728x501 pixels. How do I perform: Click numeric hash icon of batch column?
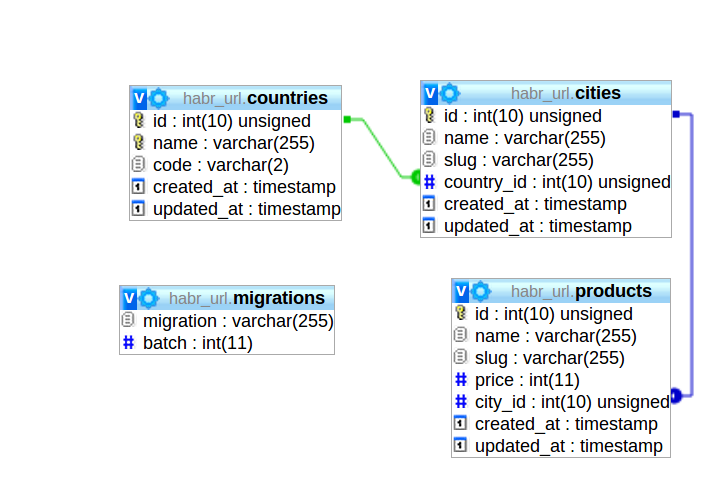click(128, 343)
